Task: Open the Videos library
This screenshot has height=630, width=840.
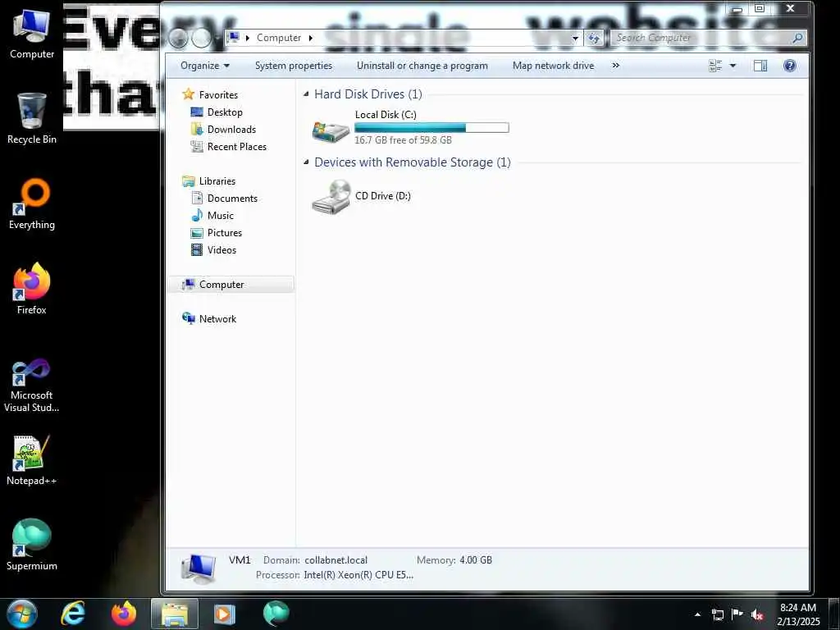Action: (221, 249)
